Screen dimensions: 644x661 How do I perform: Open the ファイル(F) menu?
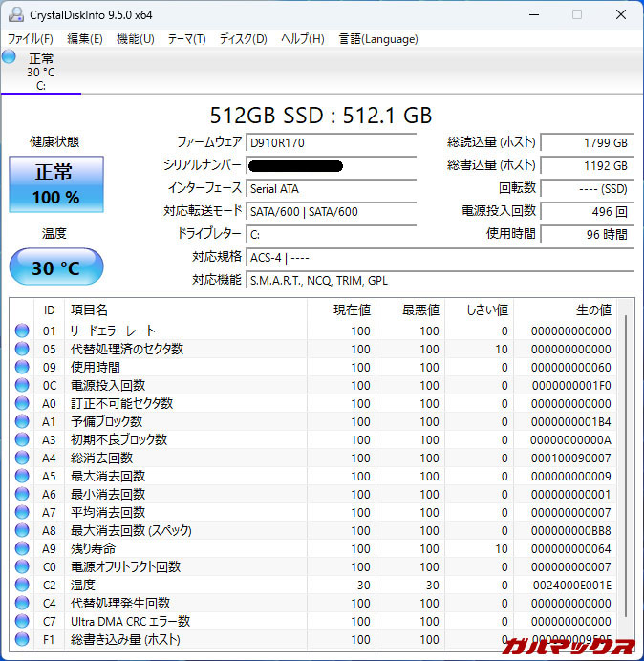point(31,39)
